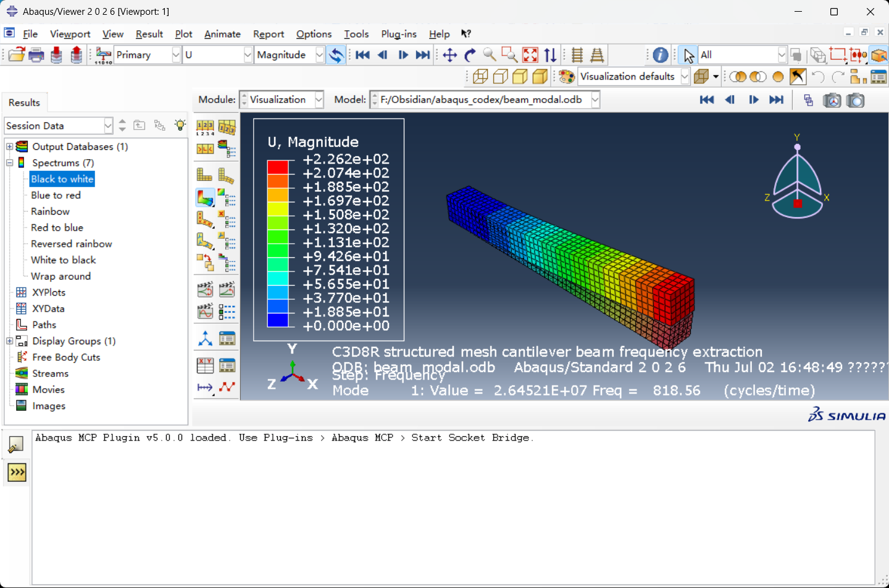Click the Cycle Views up-down arrows icon
The image size is (889, 588).
click(550, 55)
